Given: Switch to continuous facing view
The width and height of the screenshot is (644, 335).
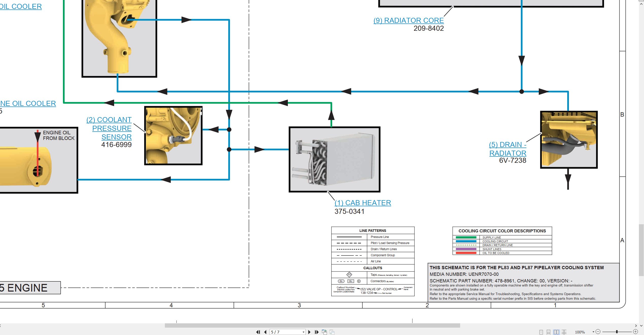Looking at the screenshot, I should (x=564, y=332).
